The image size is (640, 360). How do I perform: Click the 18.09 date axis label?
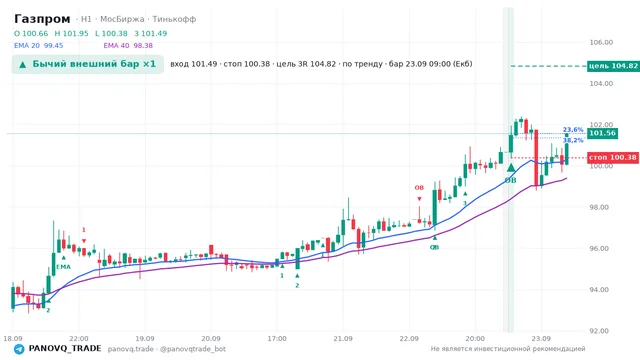click(13, 339)
